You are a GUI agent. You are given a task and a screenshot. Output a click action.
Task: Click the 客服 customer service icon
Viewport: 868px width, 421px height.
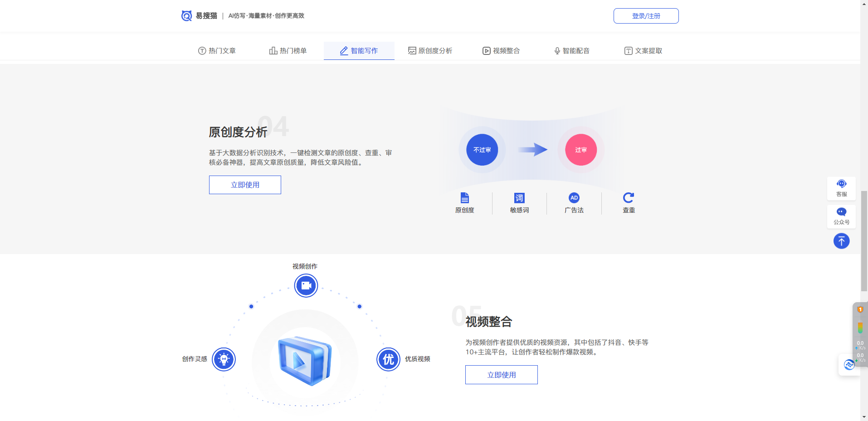[842, 188]
